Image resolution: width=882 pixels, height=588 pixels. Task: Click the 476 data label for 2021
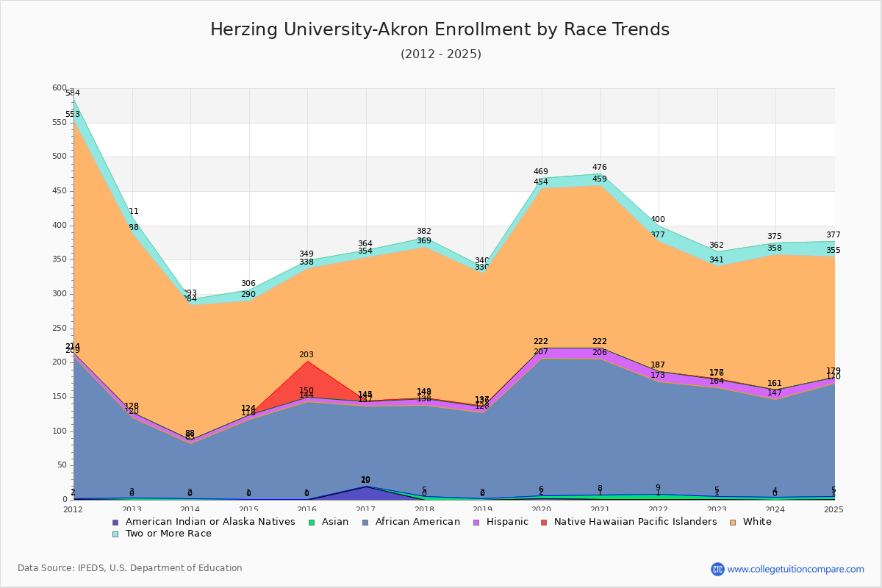click(600, 168)
